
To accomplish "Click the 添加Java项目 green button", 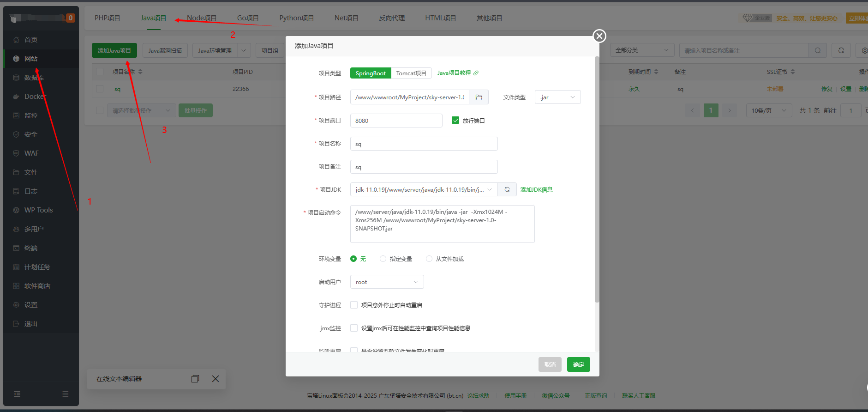I will pos(114,50).
